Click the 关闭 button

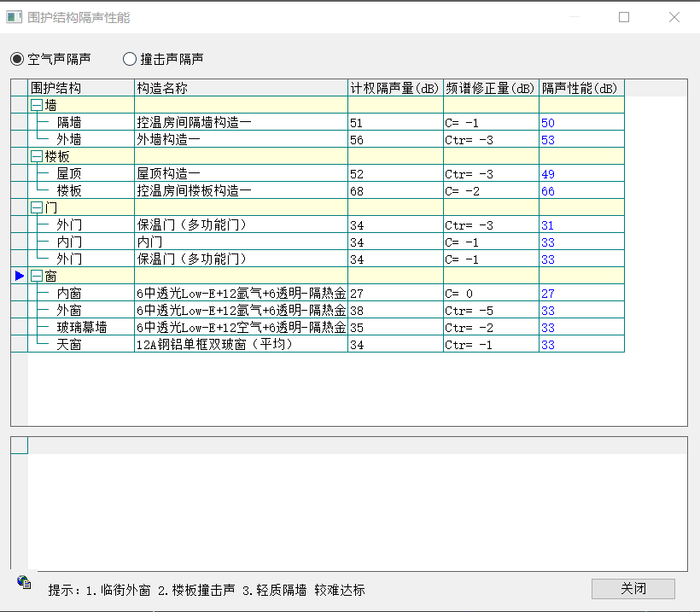633,589
